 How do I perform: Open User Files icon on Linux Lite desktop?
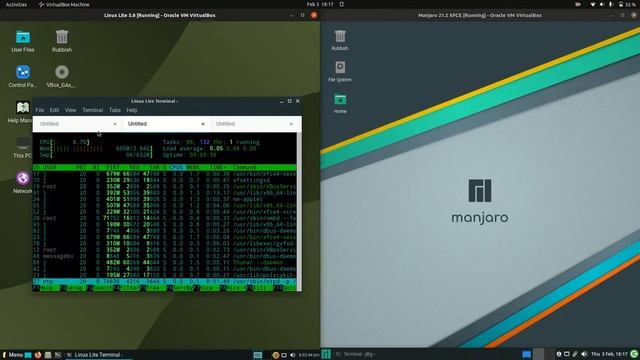(23, 41)
